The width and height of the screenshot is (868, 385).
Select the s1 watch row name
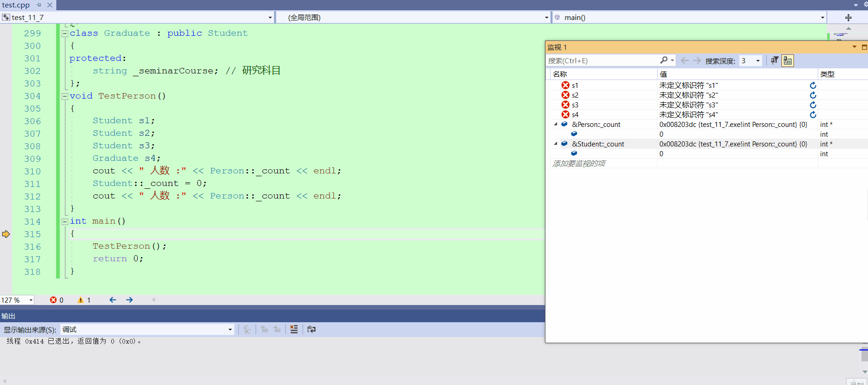click(575, 86)
